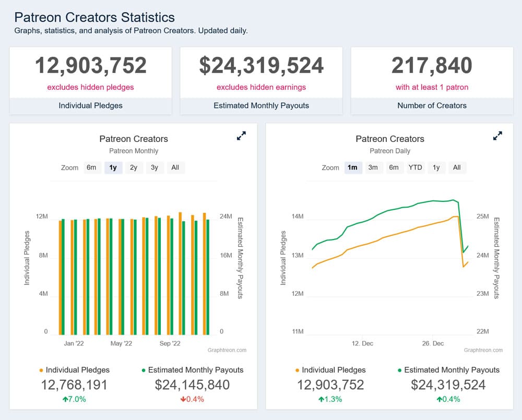Viewport: 522px width, 420px height.
Task: Set daily chart zoom to 3m
Action: tap(373, 167)
